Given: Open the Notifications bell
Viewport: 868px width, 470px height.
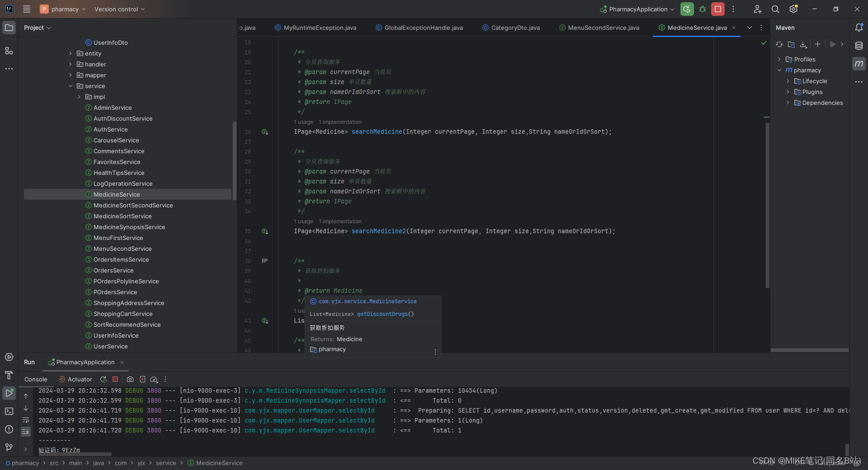Looking at the screenshot, I should click(859, 28).
